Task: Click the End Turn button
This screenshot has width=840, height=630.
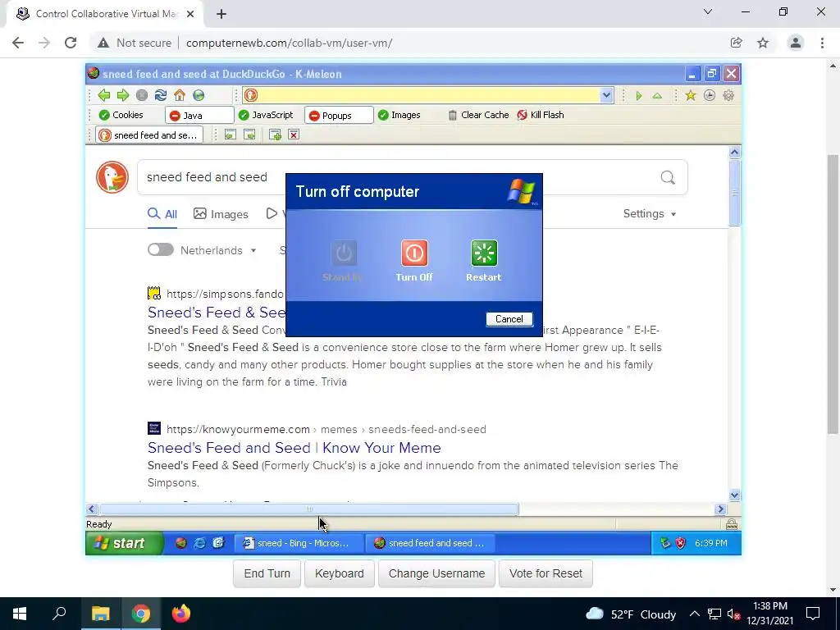Action: 267,573
